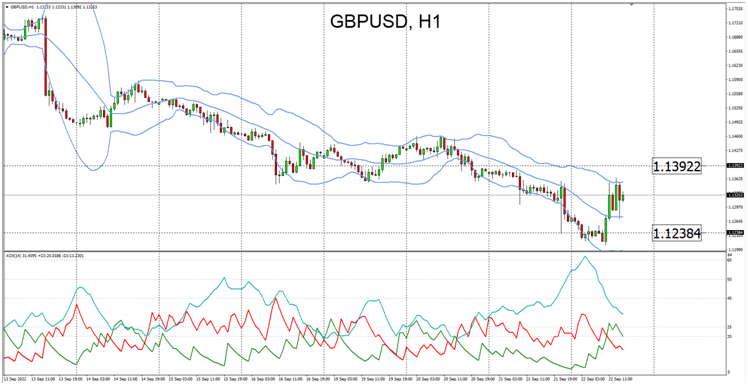Click the 1.12384 price label box
748x385 pixels.
click(677, 233)
